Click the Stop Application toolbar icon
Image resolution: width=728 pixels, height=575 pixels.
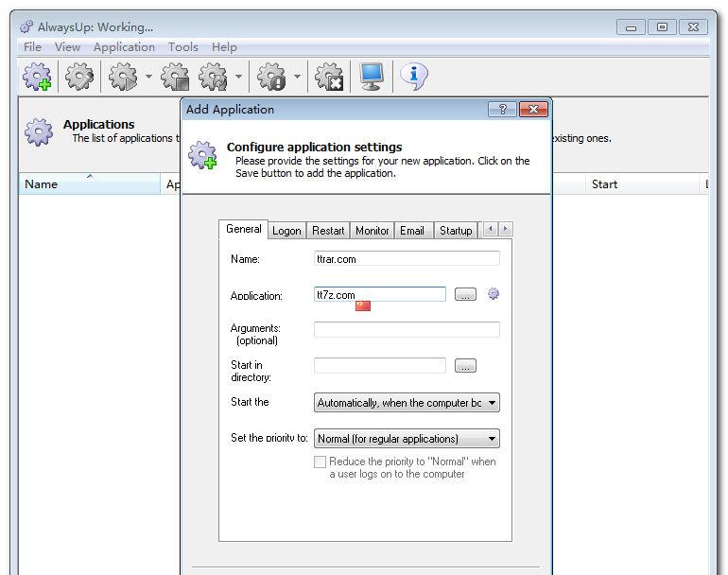175,77
